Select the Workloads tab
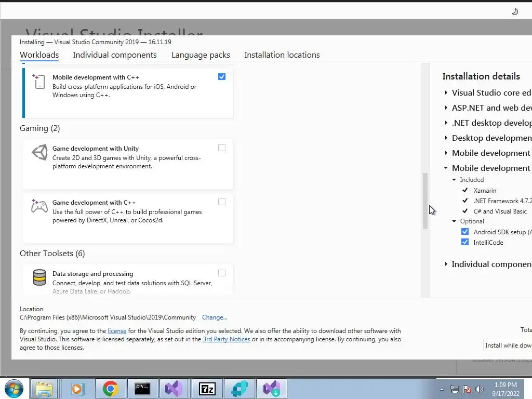Image resolution: width=532 pixels, height=399 pixels. tap(39, 55)
